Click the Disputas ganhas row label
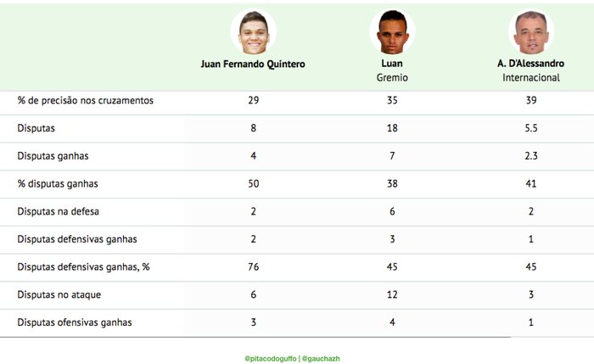This screenshot has height=364, width=594. coord(53,156)
